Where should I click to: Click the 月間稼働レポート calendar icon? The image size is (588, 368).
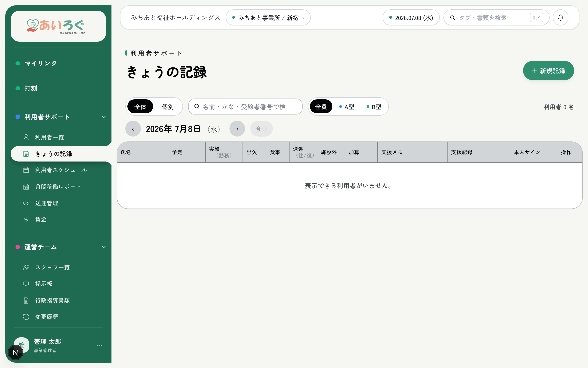click(26, 187)
